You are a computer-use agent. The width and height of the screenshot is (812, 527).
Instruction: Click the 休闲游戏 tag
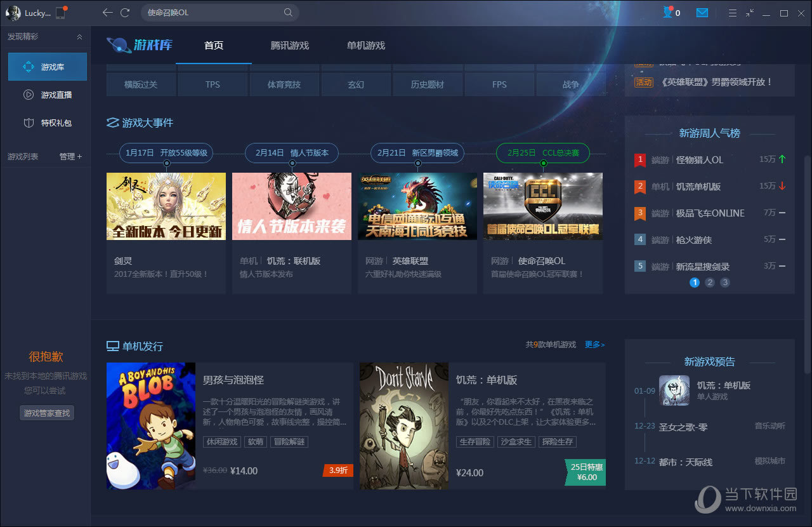(x=221, y=442)
